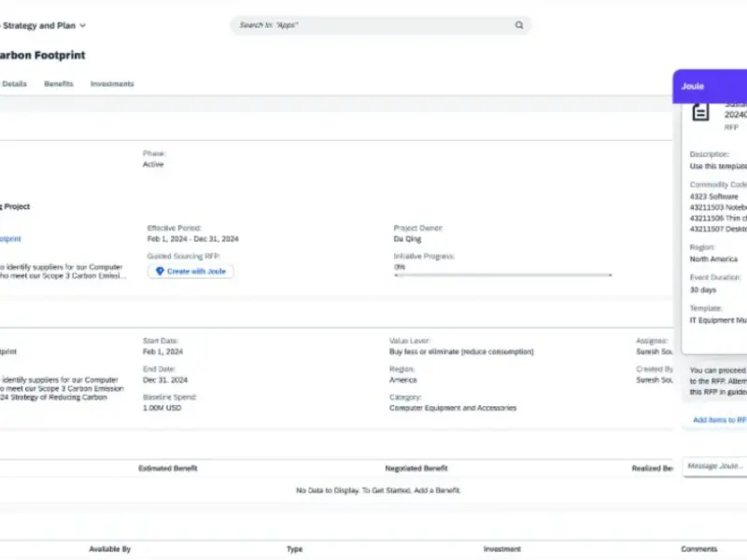Click Baseline Spend 1.00M USD
747x560 pixels.
click(162, 408)
